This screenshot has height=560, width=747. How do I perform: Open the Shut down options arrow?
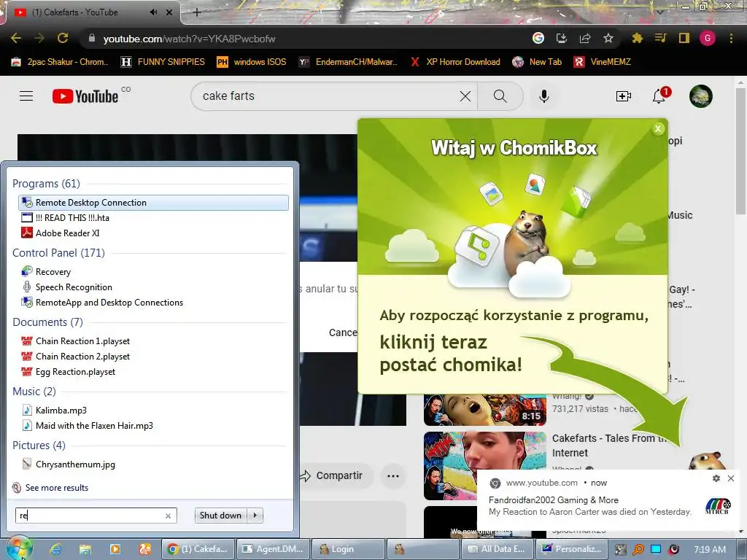point(255,516)
